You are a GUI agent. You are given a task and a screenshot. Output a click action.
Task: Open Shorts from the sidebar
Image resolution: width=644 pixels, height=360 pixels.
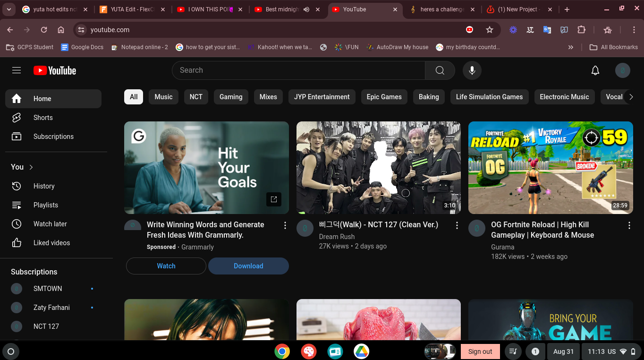click(x=53, y=118)
